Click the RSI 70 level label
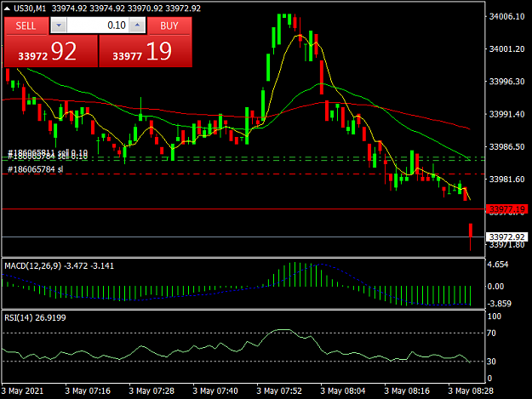The image size is (532, 399). (x=491, y=333)
